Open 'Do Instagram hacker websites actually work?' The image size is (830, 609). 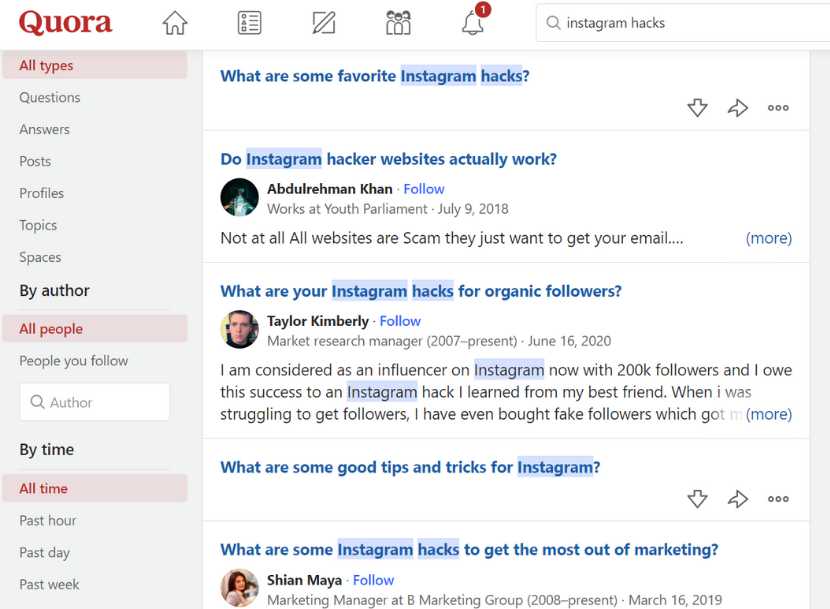tap(389, 159)
